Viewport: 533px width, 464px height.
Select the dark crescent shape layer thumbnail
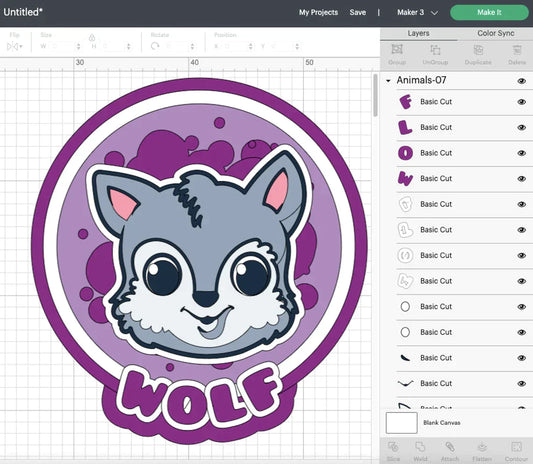[405, 358]
